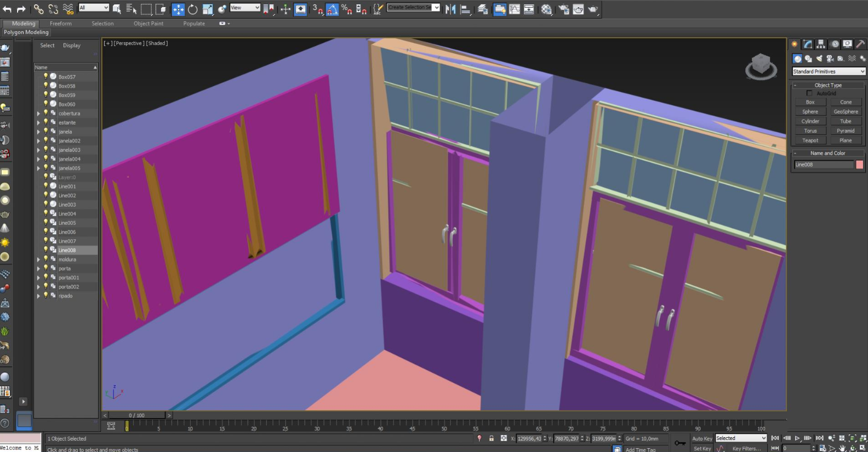Switch to the Selection ribbon tab
868x452 pixels.
102,24
